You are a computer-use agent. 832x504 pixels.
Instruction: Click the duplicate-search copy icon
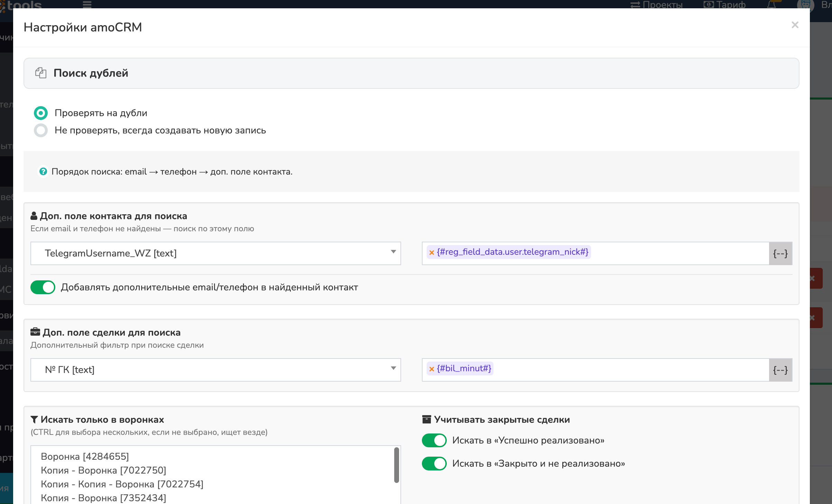tap(41, 73)
